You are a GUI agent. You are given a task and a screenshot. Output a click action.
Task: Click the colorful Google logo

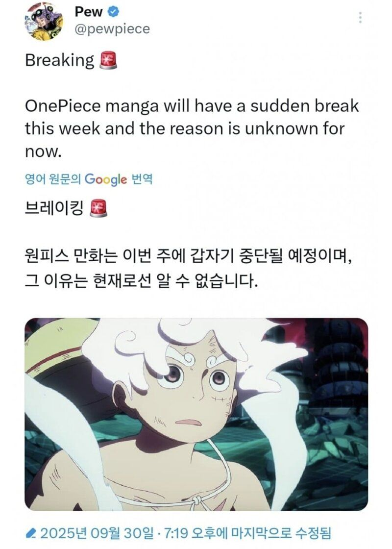click(x=106, y=179)
